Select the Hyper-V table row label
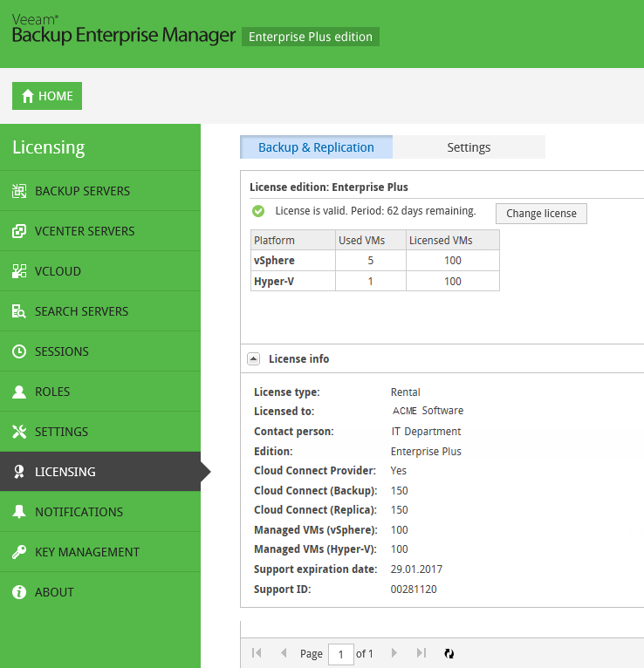Viewport: 644px width, 668px height. tap(274, 281)
